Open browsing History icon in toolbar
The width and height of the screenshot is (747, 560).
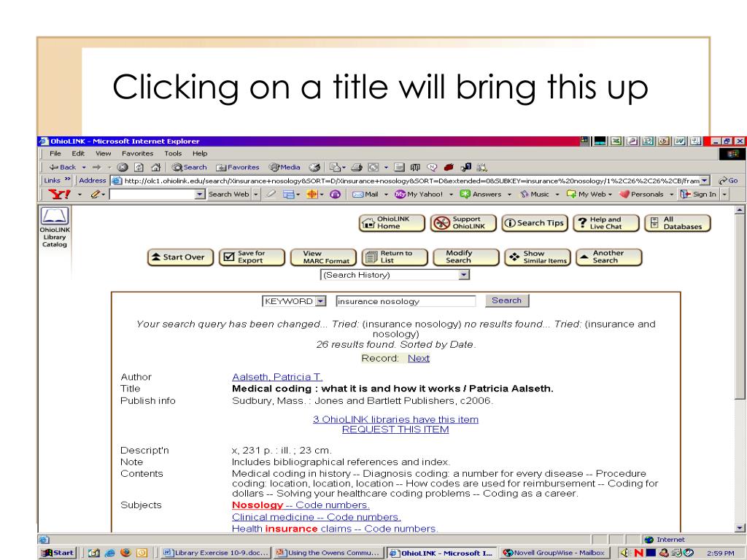pyautogui.click(x=314, y=167)
